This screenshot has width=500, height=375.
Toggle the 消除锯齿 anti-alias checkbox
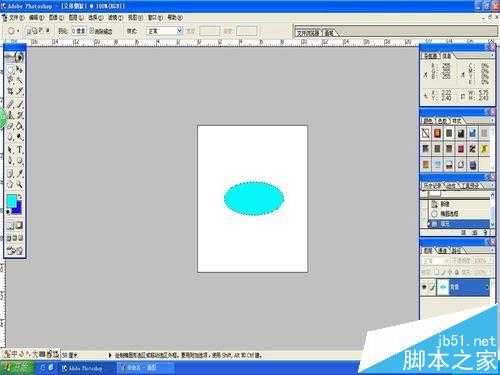(92, 31)
